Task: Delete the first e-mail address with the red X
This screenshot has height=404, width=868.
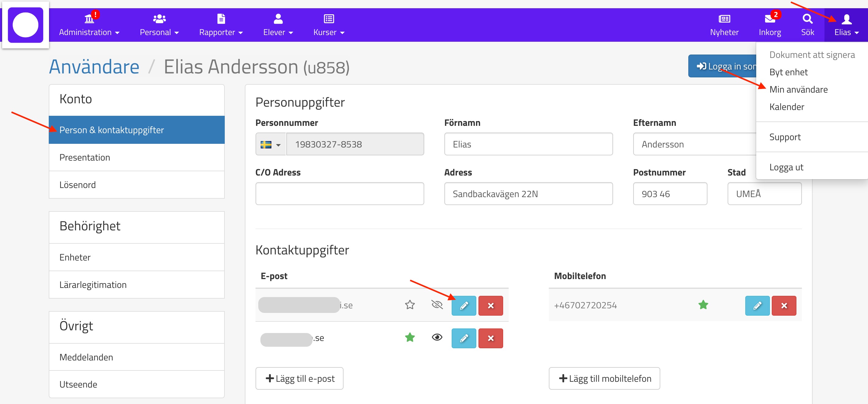Action: (x=490, y=305)
